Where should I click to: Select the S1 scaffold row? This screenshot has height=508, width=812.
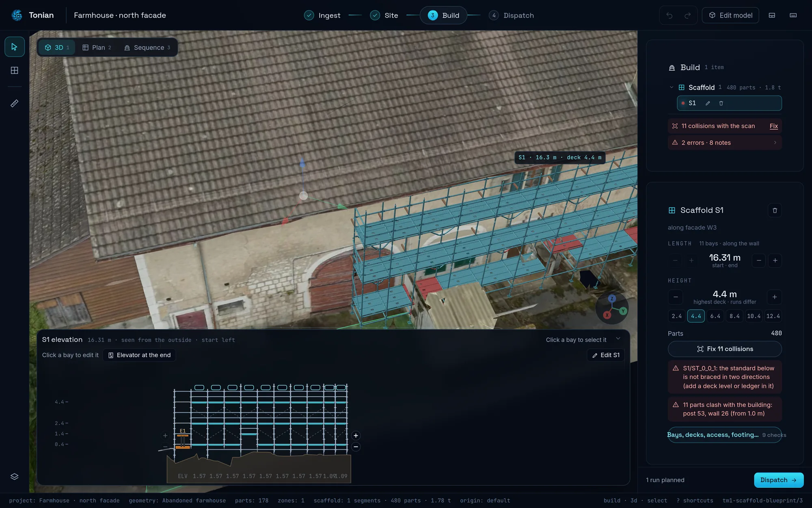click(729, 103)
